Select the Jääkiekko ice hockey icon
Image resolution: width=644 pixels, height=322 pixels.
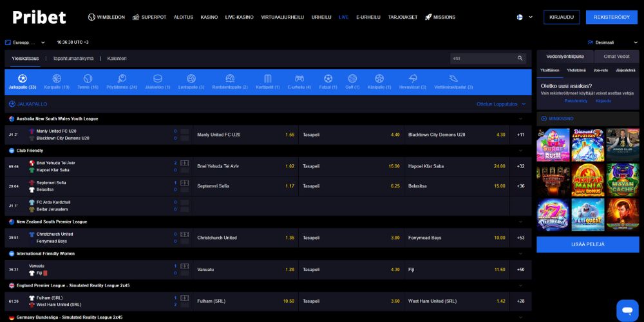click(x=158, y=79)
